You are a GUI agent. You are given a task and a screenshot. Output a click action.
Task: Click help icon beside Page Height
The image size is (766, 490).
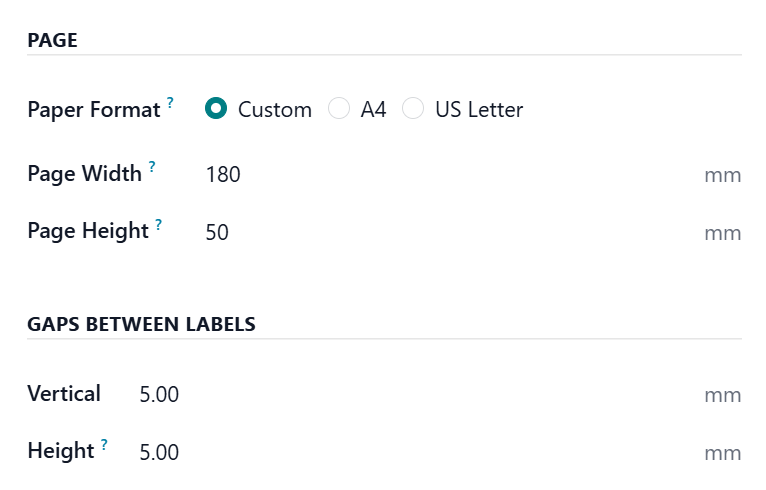(x=159, y=224)
